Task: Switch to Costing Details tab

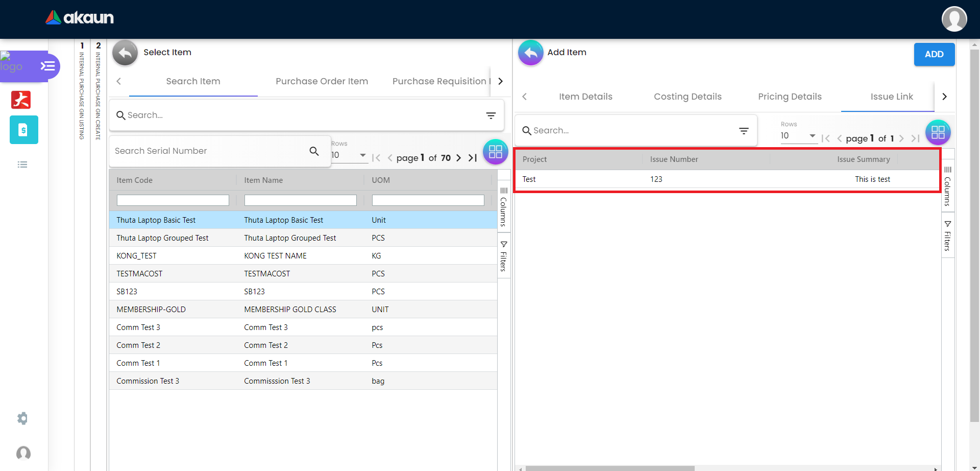Action: (x=688, y=97)
